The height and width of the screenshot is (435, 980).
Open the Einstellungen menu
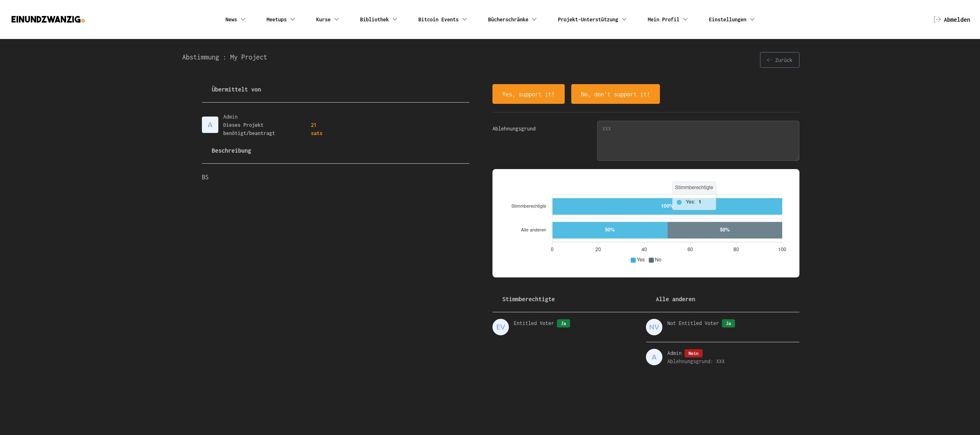click(731, 19)
